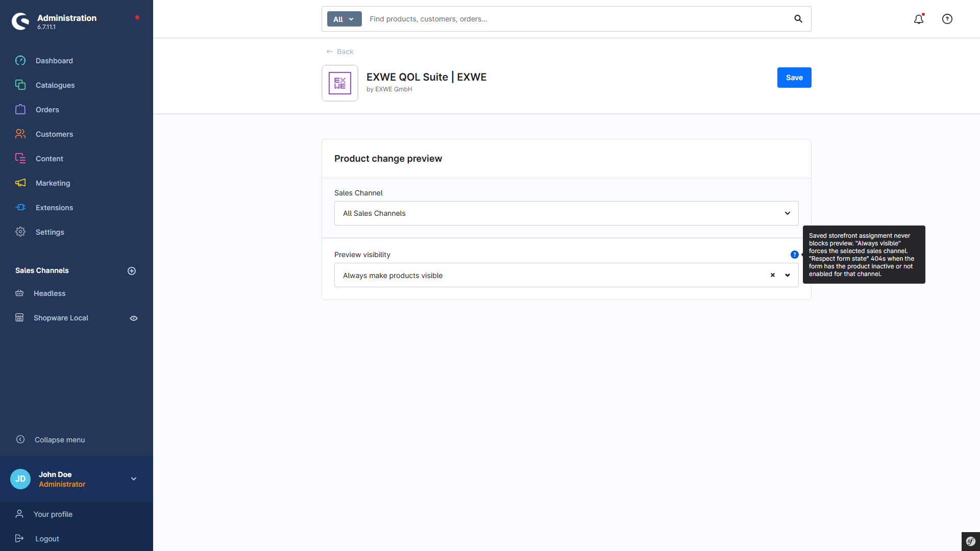Screen dimensions: 980x551
Task: Save the plugin configuration
Action: (794, 78)
